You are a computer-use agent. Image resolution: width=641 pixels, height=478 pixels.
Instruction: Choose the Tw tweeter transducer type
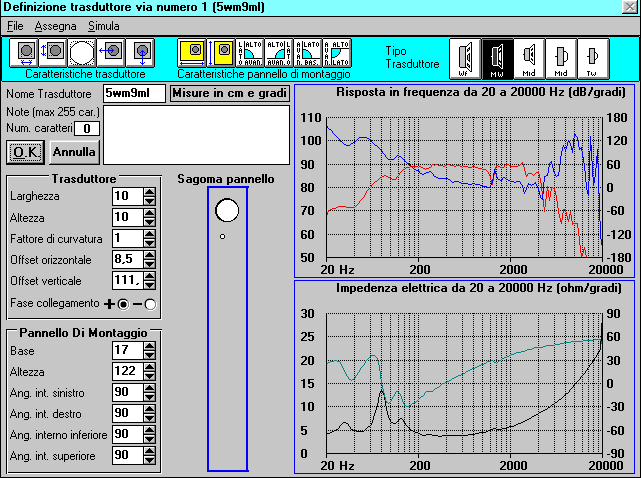tap(593, 58)
